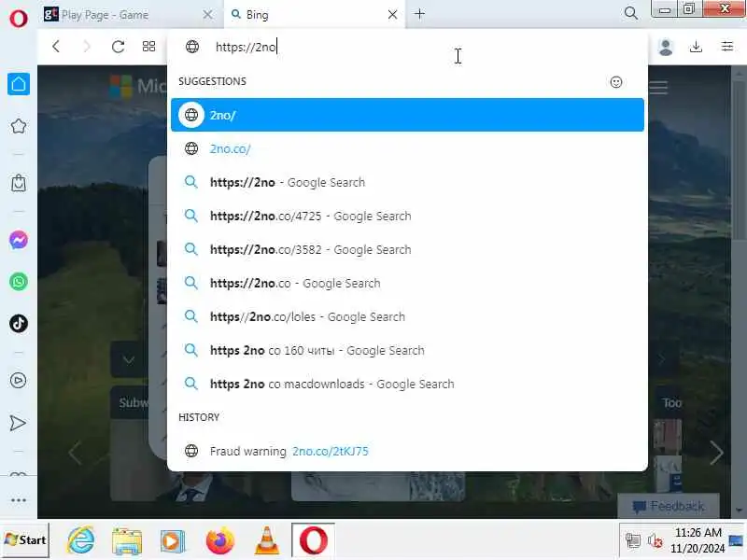The image size is (747, 560).
Task: Launch WhatsApp from the sidebar
Action: click(x=19, y=282)
